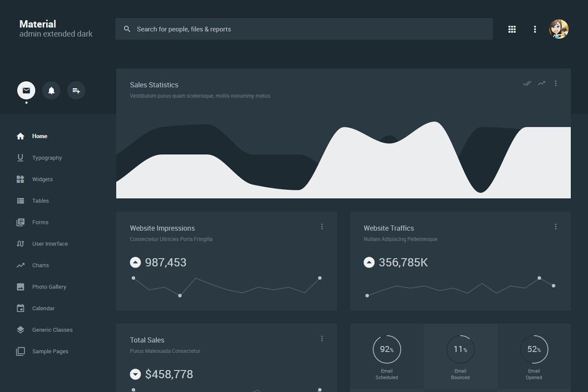Open the Widgets sidebar menu item
Screen dimensions: 588x392
[x=43, y=179]
